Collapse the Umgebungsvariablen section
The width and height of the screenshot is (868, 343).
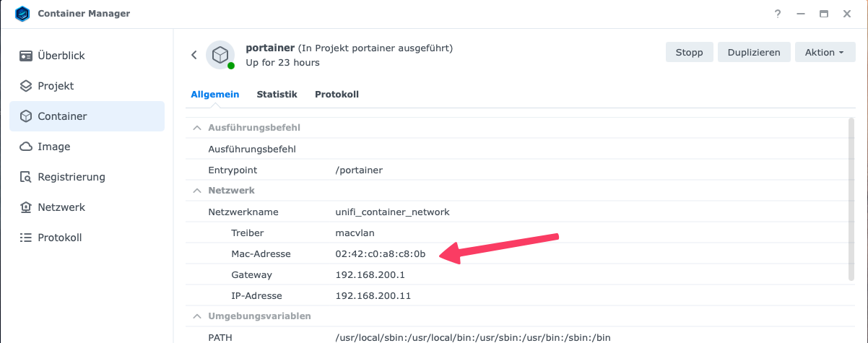pyautogui.click(x=196, y=316)
